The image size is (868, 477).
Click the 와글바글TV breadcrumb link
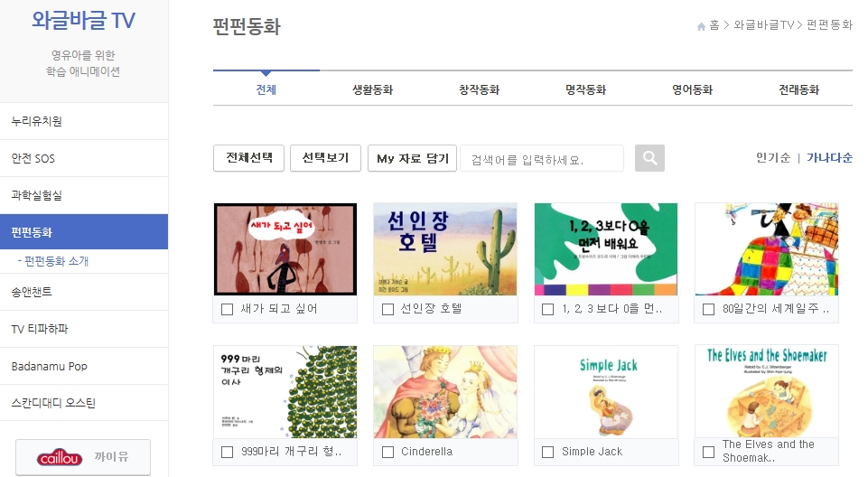click(x=764, y=25)
